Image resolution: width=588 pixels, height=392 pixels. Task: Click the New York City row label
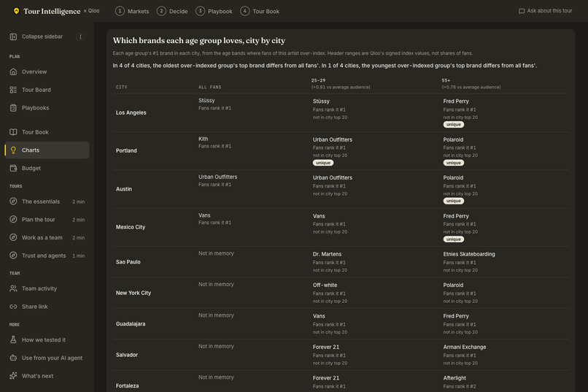point(133,293)
